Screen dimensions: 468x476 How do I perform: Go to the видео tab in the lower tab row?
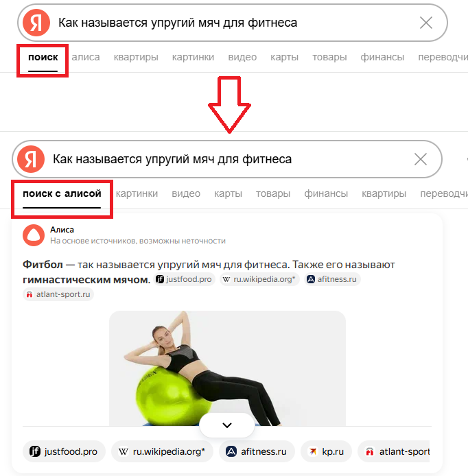click(186, 193)
